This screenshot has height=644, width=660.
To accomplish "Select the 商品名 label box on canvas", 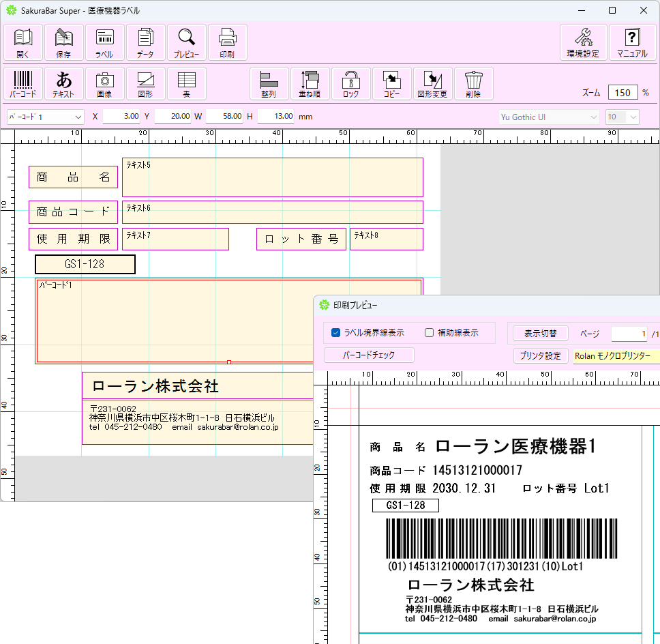I will pos(73,177).
